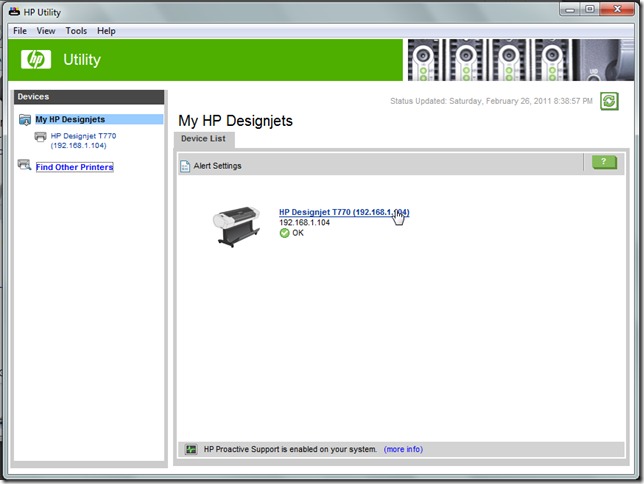The width and height of the screenshot is (644, 484).
Task: Select My HP Designjets in Devices tree
Action: (70, 120)
